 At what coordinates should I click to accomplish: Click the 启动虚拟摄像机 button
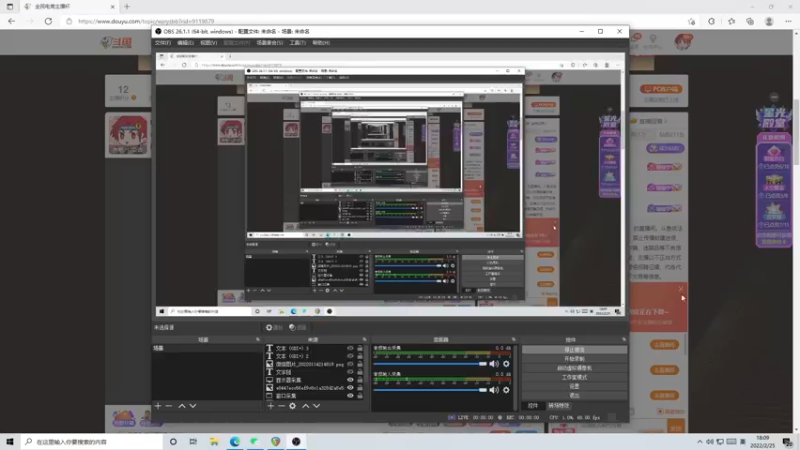[574, 368]
